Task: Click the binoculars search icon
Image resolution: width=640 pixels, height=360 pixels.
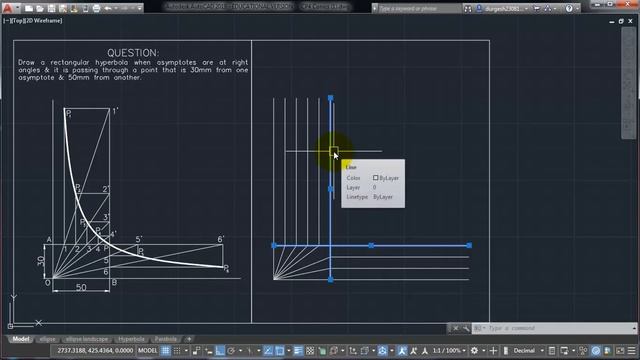Action: click(468, 9)
